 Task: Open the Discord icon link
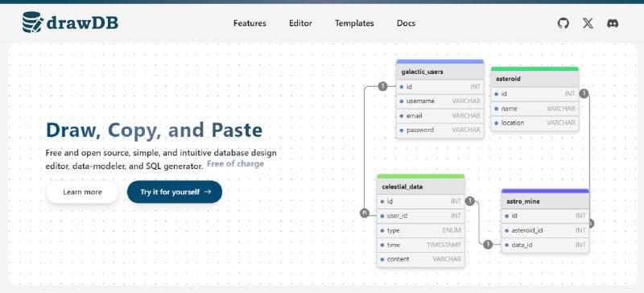[x=613, y=23]
